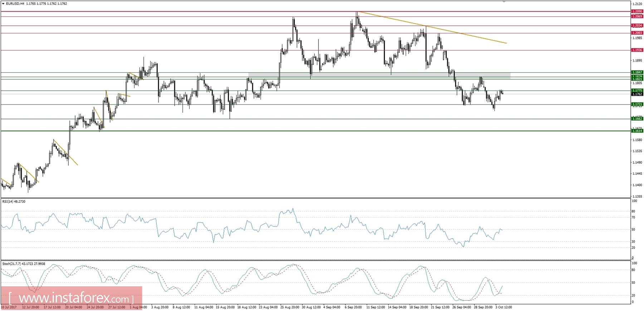Click the OHLC values 1.1765 1.1776 1.1762 1.1762
The height and width of the screenshot is (311, 644).
point(47,4)
